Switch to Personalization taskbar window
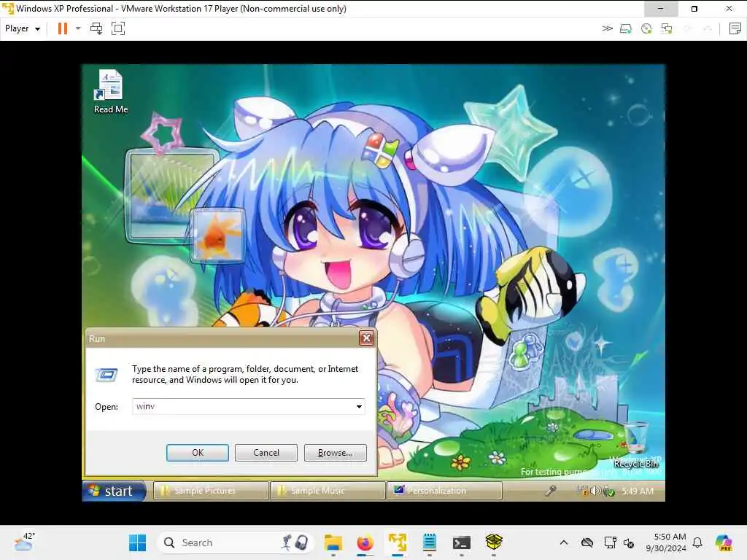Image resolution: width=747 pixels, height=560 pixels. coord(444,491)
